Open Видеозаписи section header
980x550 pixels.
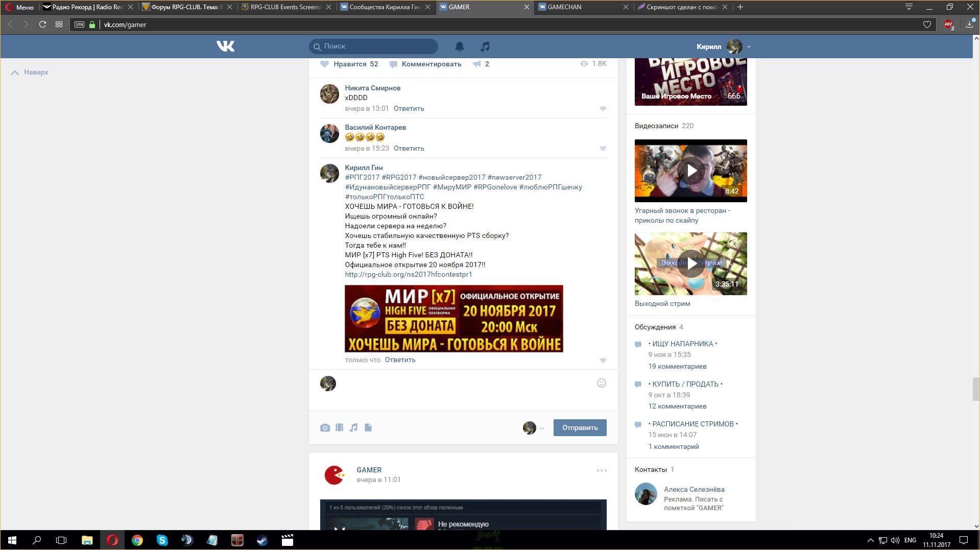point(656,126)
